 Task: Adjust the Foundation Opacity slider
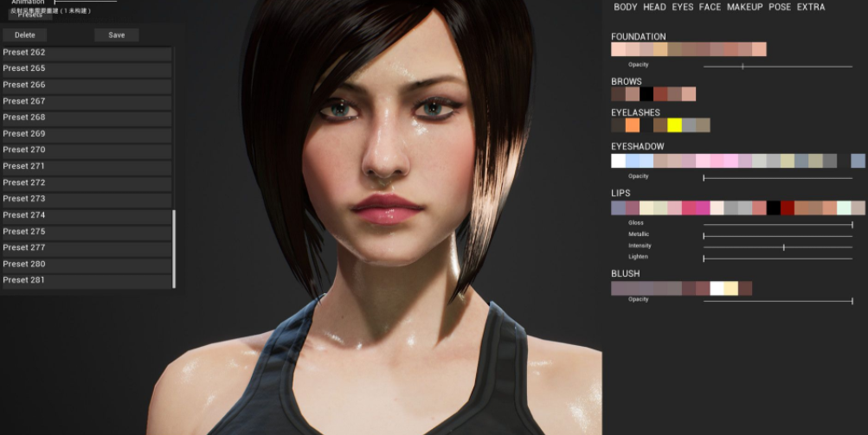click(778, 67)
